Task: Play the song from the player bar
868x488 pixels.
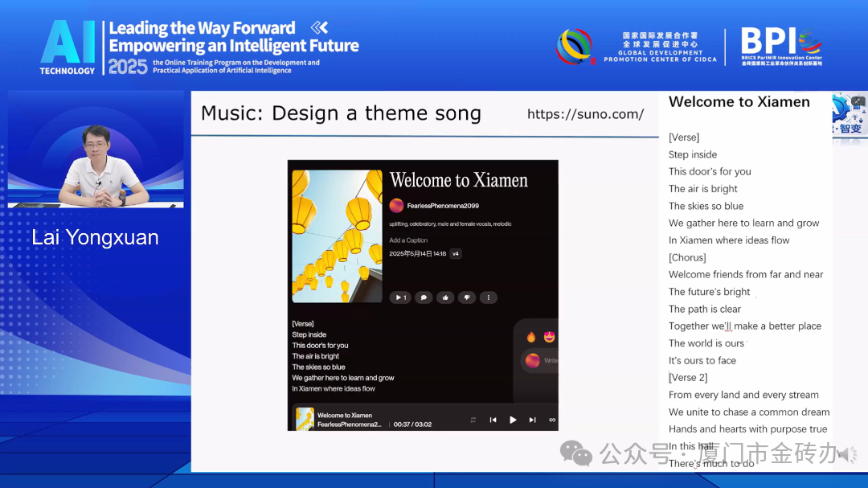Action: [x=513, y=420]
